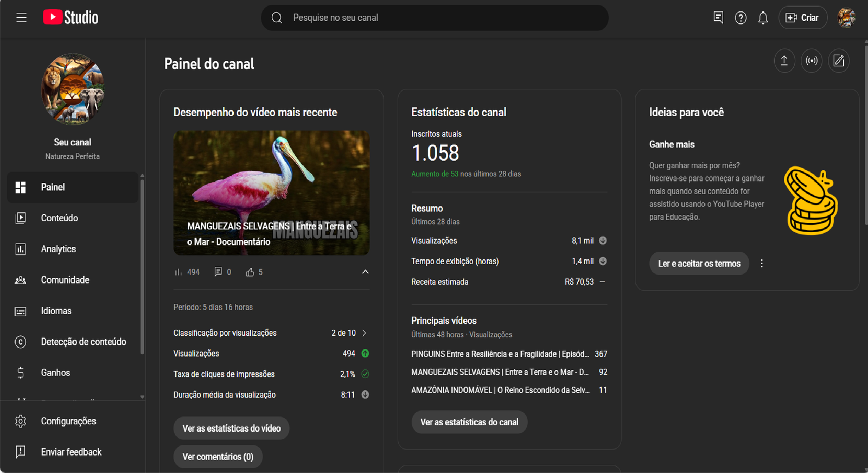
Task: Collapse the latest video performance details
Action: (365, 272)
